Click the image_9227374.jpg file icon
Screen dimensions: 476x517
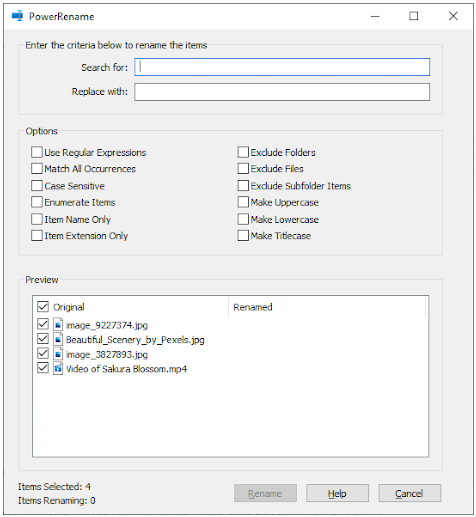(x=58, y=325)
